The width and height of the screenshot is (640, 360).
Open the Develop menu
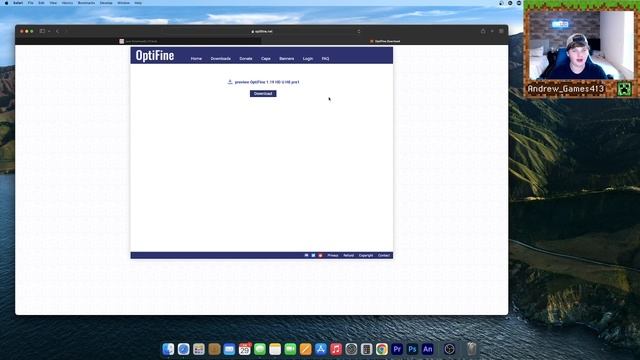(106, 3)
